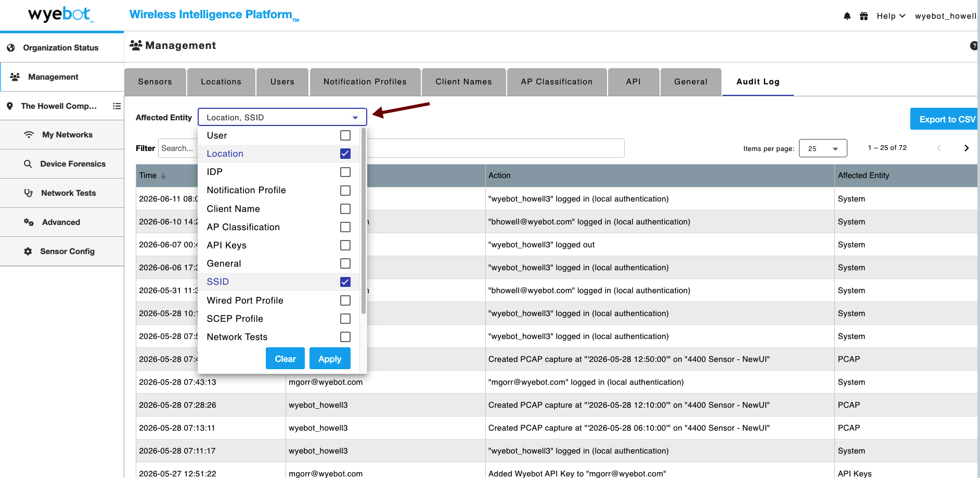This screenshot has height=478, width=980.
Task: Open the Items per page dropdown
Action: [823, 148]
